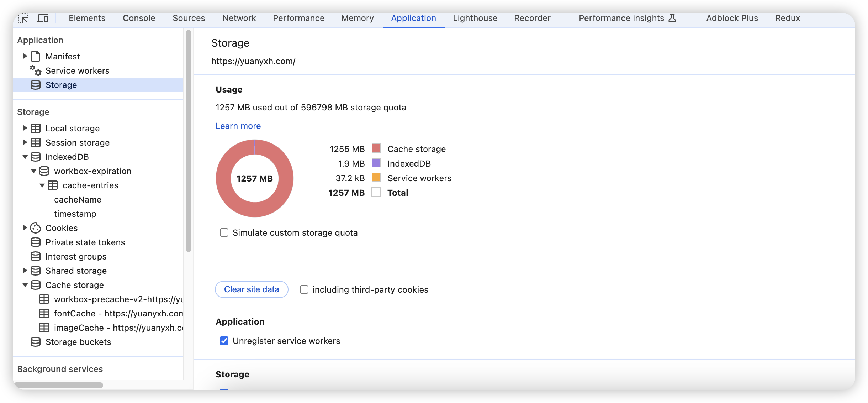Click the Local storage table icon
868x403 pixels.
click(x=36, y=128)
